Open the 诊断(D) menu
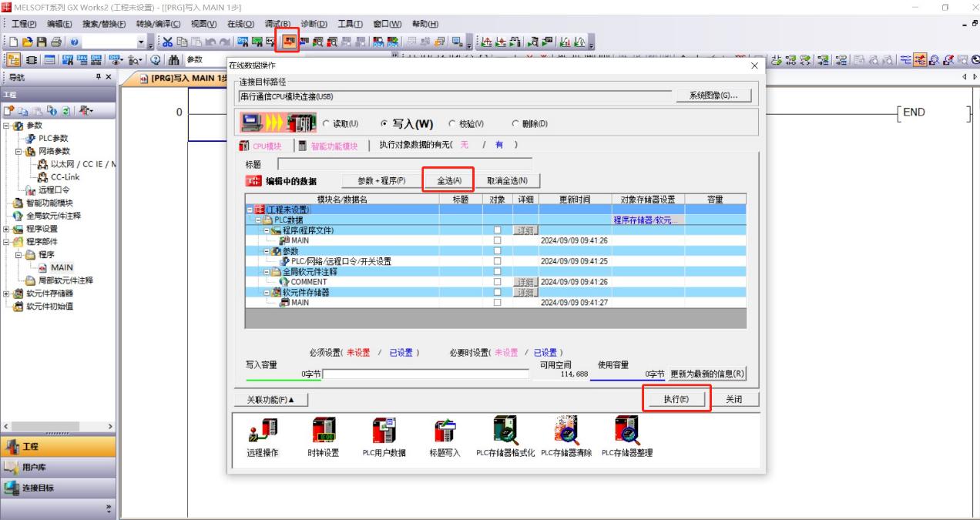 314,24
